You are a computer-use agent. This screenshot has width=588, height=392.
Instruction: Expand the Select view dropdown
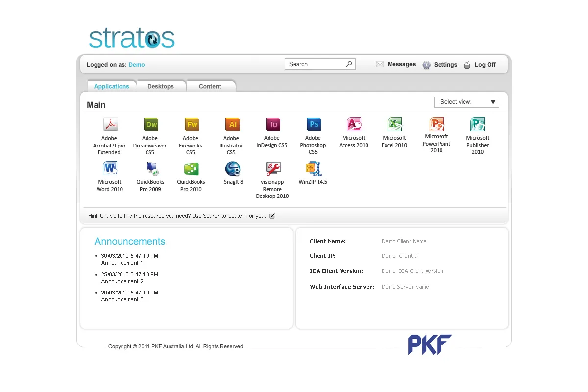(466, 102)
